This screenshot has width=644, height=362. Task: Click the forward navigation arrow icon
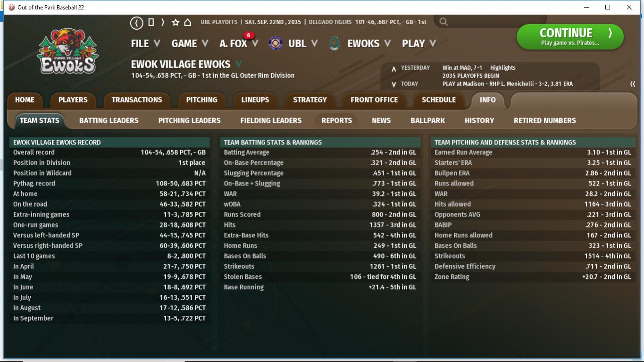[x=163, y=22]
